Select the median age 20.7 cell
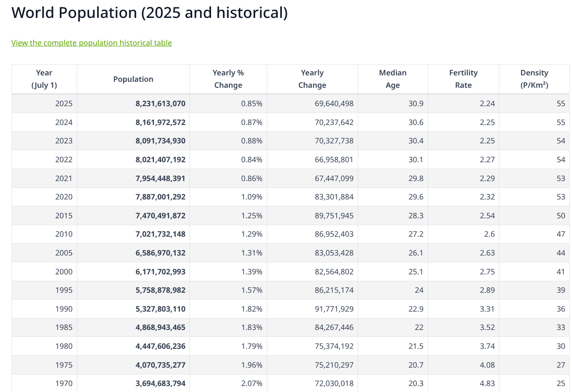572x392 pixels. pos(393,365)
